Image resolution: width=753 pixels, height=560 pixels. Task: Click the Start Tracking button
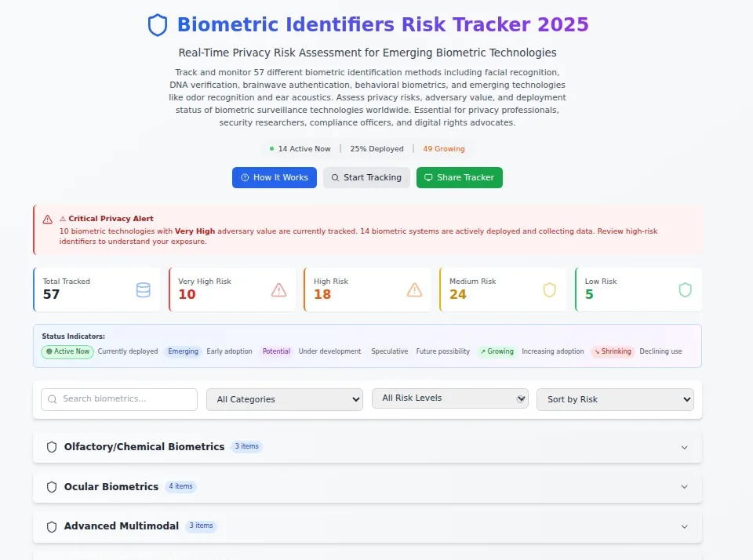(366, 178)
